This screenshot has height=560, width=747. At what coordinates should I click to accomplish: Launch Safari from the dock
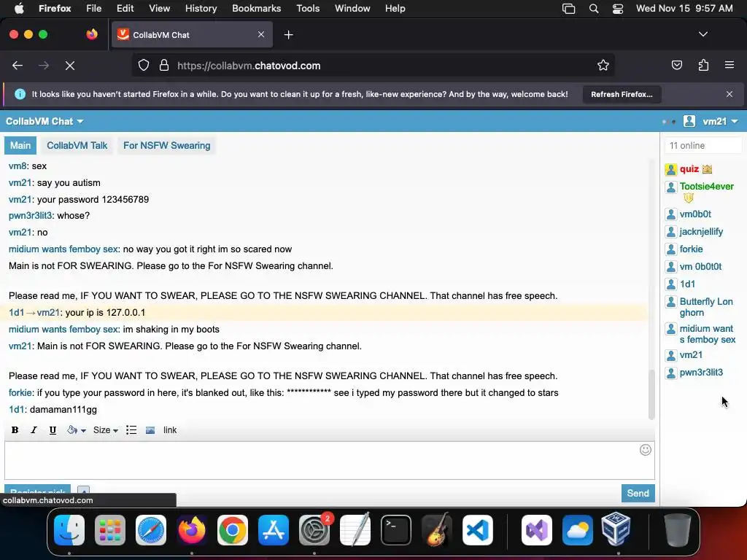tap(151, 530)
